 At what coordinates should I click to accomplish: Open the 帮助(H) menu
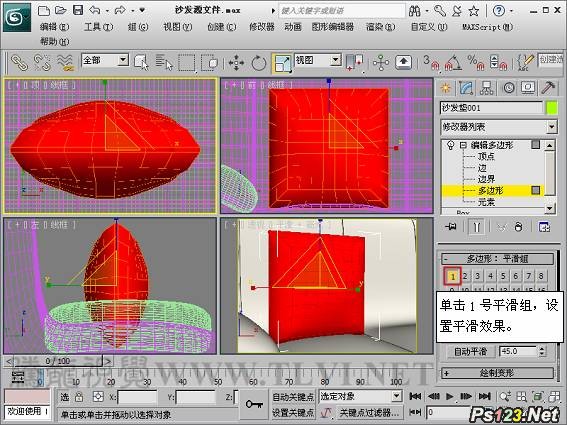[x=54, y=42]
